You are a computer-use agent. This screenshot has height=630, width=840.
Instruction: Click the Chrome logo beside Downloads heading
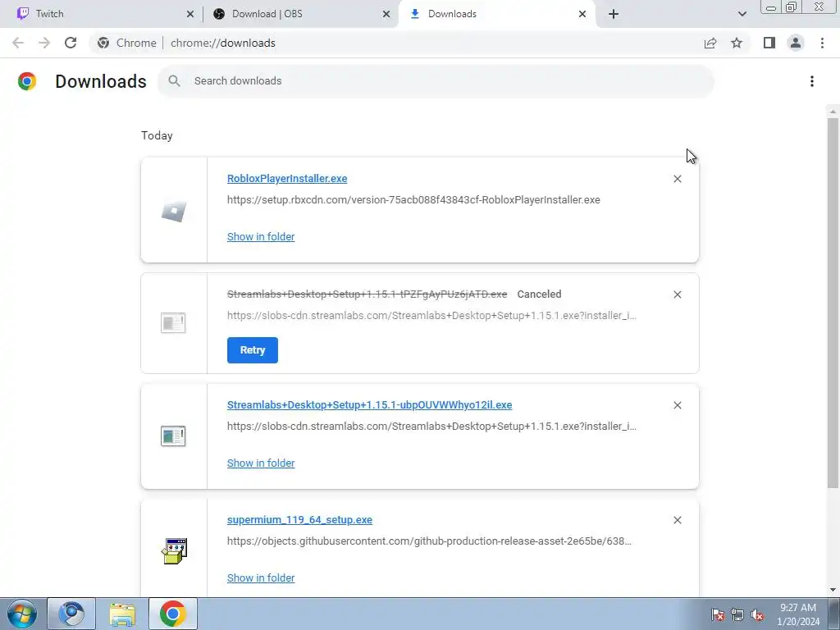(x=27, y=81)
